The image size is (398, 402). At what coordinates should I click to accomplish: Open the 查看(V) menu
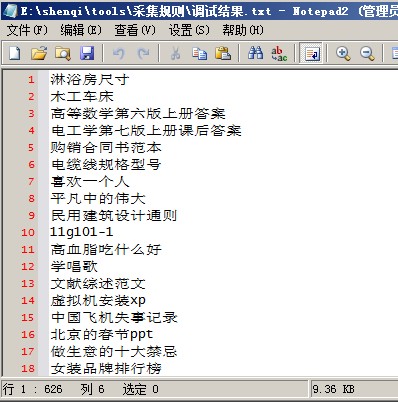[135, 31]
